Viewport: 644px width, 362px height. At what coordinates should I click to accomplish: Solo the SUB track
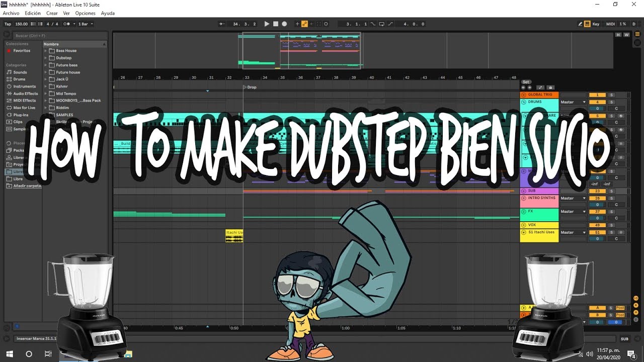pos(612,191)
